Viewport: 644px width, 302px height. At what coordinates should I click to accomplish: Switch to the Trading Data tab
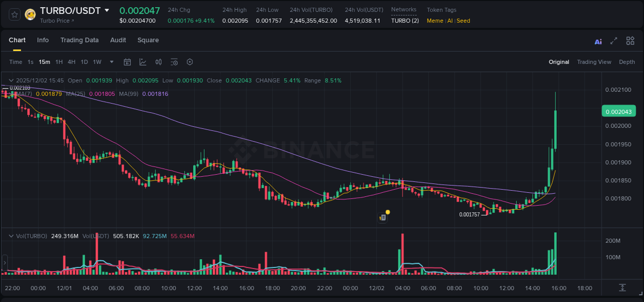point(79,40)
